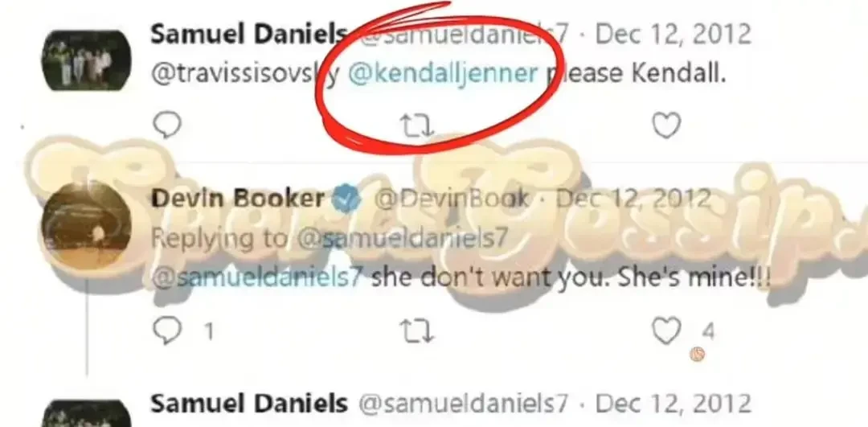Open Samuel Daniels' avatar in first tweet

tap(87, 60)
